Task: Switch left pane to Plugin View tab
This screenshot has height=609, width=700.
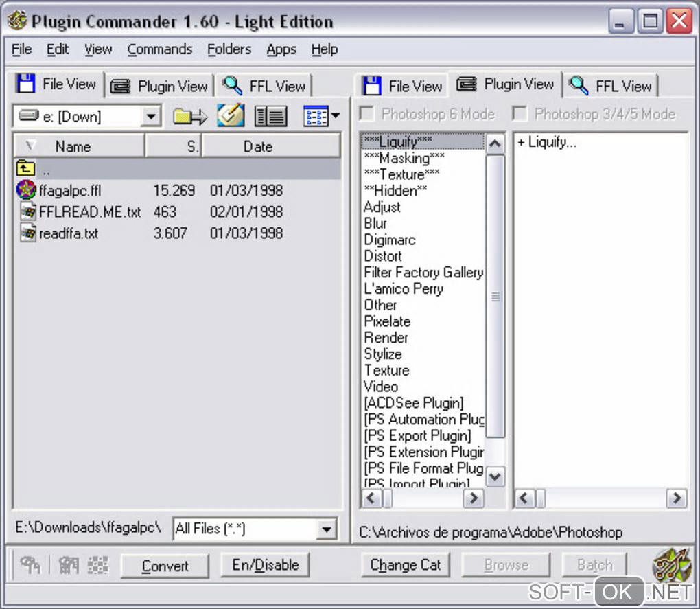Action: pos(159,86)
